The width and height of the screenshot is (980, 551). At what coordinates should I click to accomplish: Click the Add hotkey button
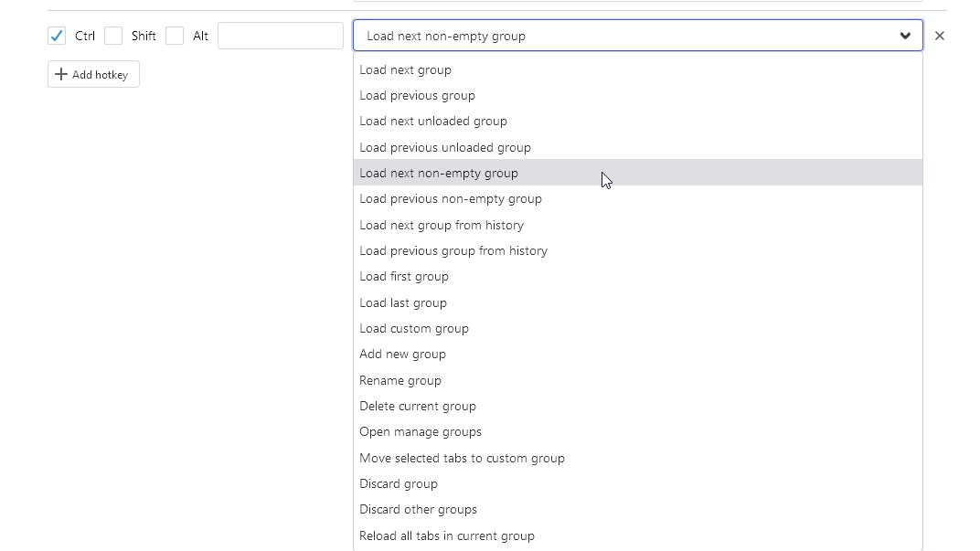click(x=92, y=74)
